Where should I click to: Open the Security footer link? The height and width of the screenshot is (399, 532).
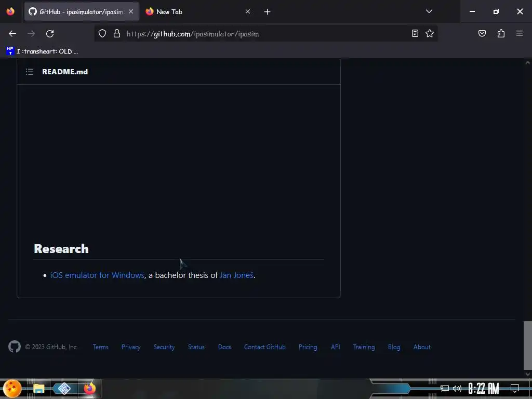[164, 347]
